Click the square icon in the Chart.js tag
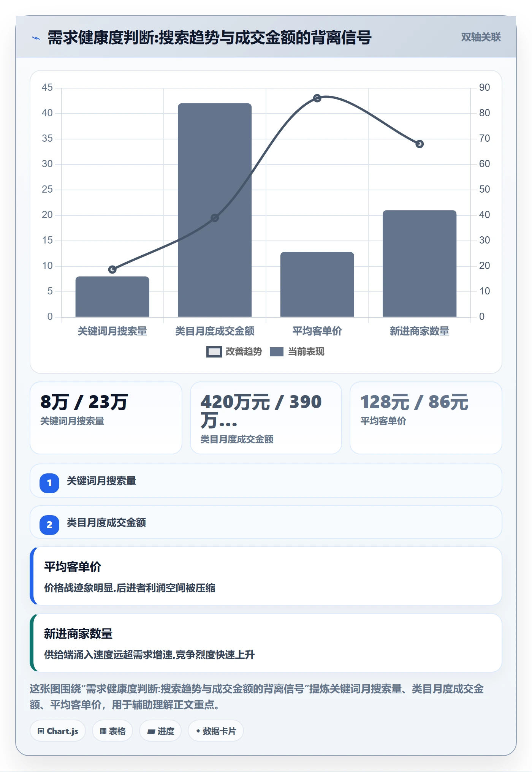 41,731
